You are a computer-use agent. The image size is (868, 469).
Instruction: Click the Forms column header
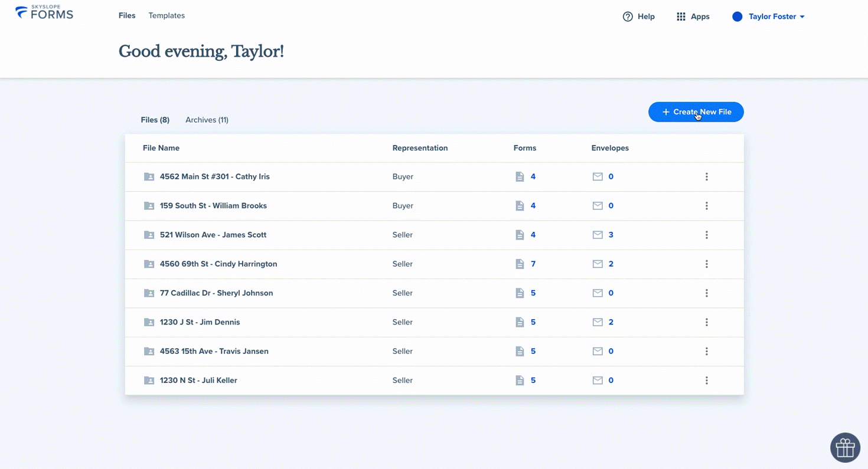tap(525, 148)
